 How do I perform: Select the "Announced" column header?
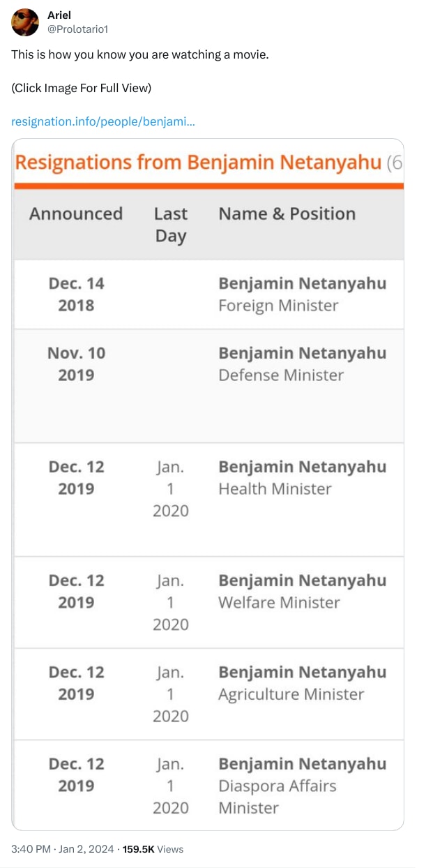tap(76, 214)
